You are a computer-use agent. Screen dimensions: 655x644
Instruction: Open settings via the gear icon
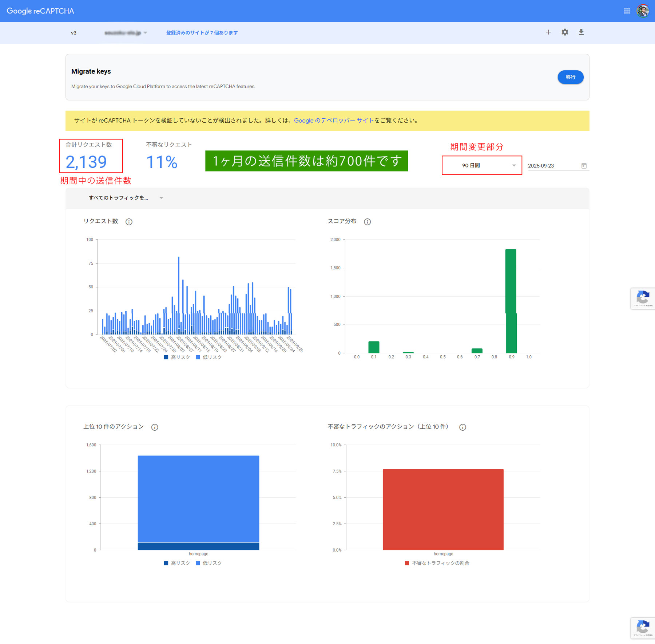point(565,32)
